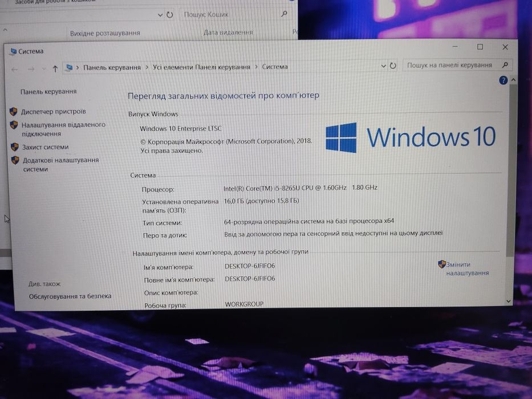Open Обслуговування та безпека link

click(x=70, y=296)
